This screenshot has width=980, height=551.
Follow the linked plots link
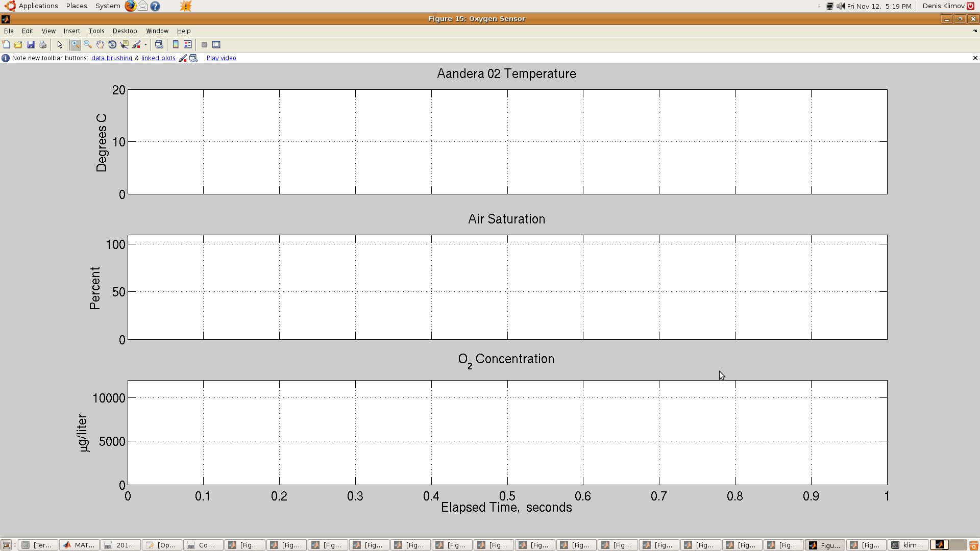(x=158, y=58)
